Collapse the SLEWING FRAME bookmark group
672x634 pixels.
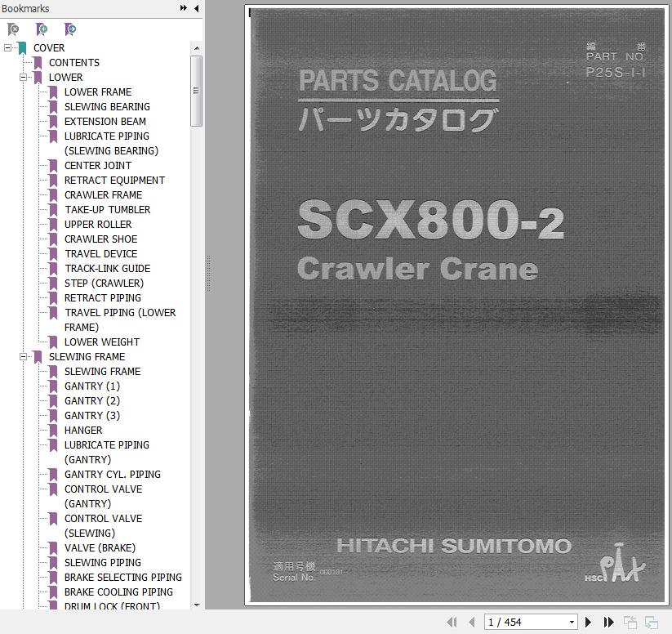click(x=23, y=356)
